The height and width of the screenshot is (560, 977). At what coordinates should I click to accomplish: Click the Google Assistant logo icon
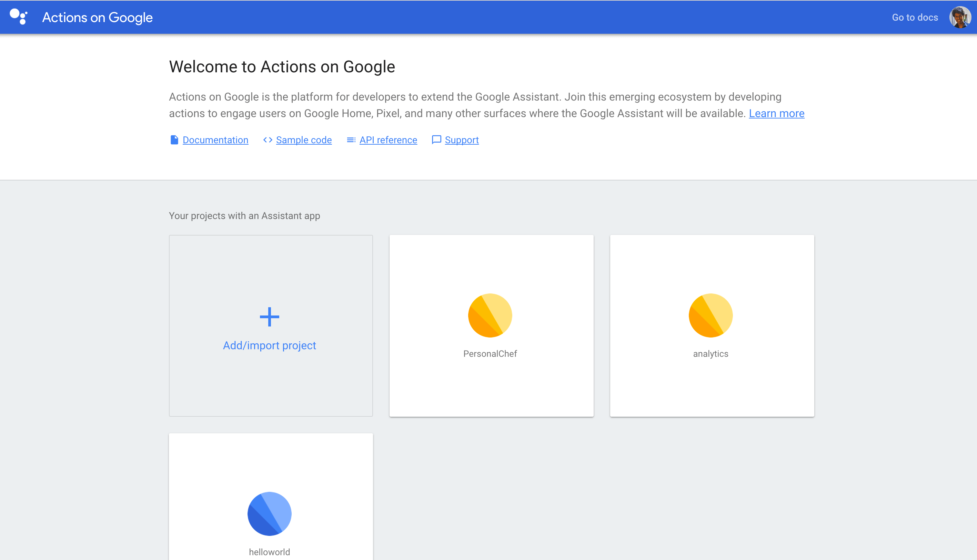(19, 17)
